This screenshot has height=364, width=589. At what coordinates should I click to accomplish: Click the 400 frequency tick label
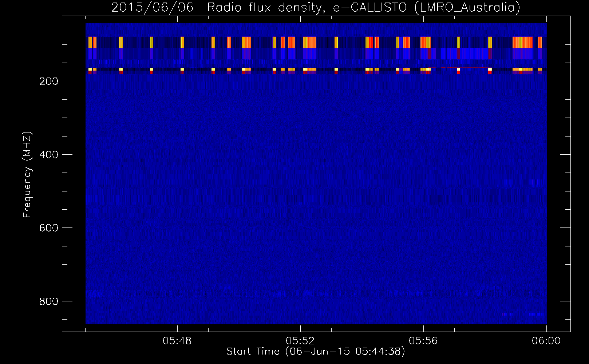(48, 155)
